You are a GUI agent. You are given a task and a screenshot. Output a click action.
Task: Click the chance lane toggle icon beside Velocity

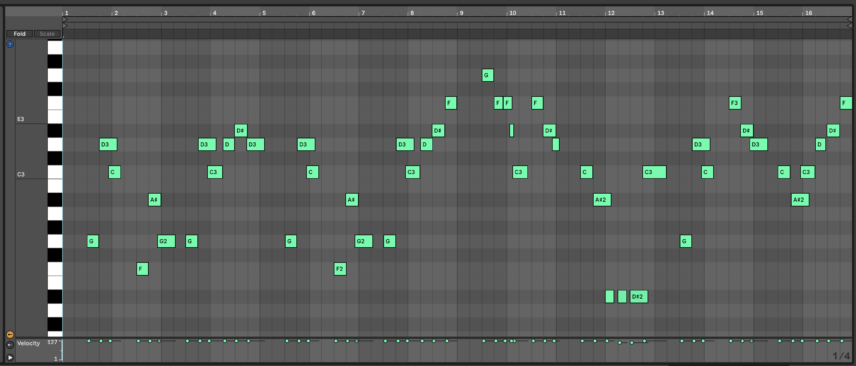point(10,346)
